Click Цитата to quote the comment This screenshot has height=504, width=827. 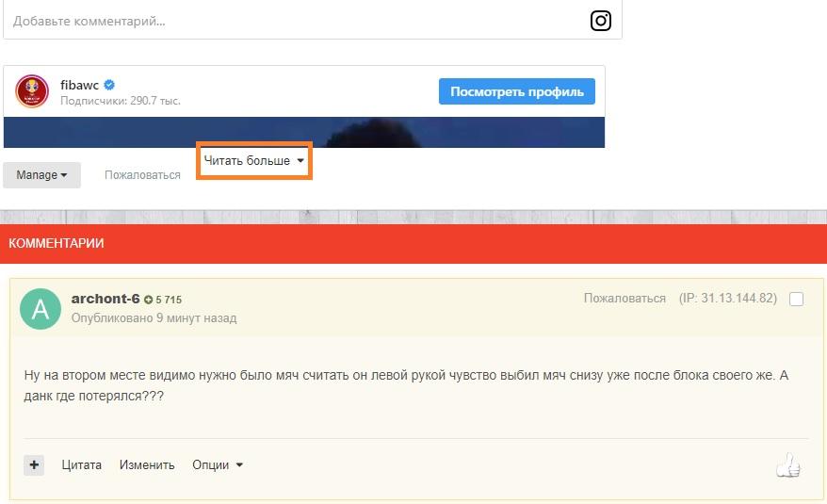click(82, 464)
